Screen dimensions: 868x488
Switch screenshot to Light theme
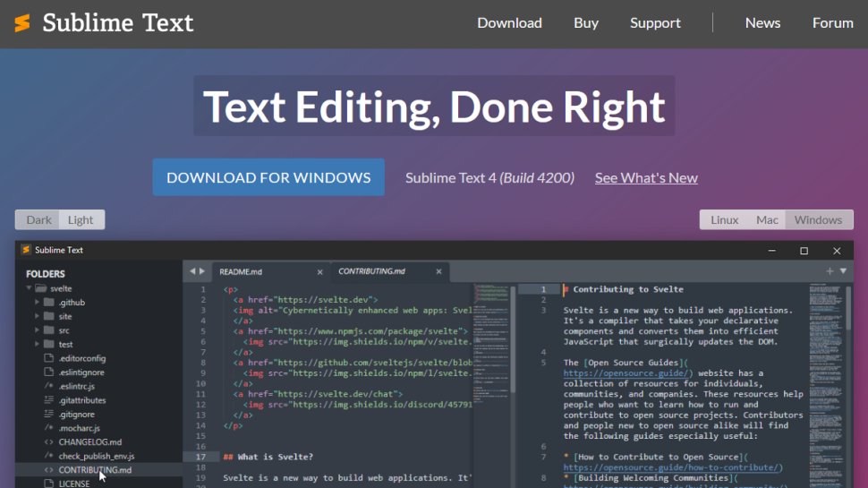pyautogui.click(x=81, y=220)
